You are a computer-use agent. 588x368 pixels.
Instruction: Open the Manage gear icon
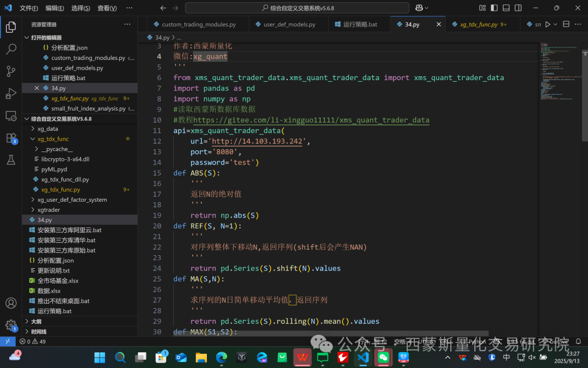11,325
